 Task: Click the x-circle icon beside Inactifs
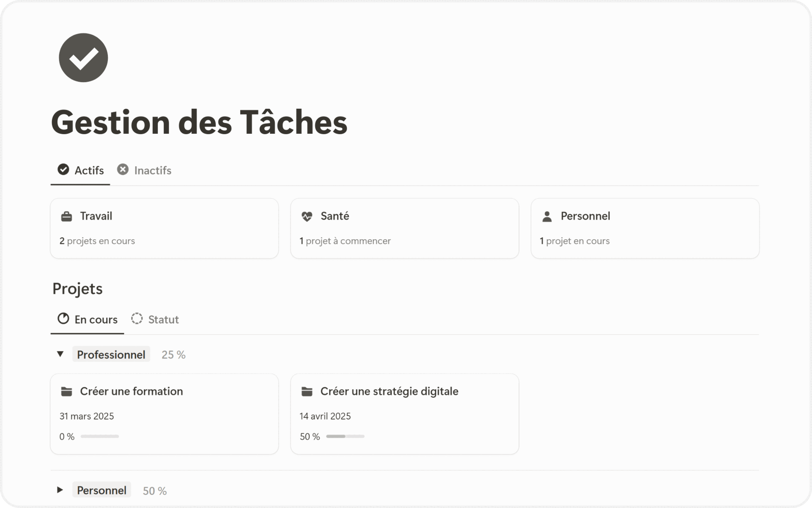(123, 170)
